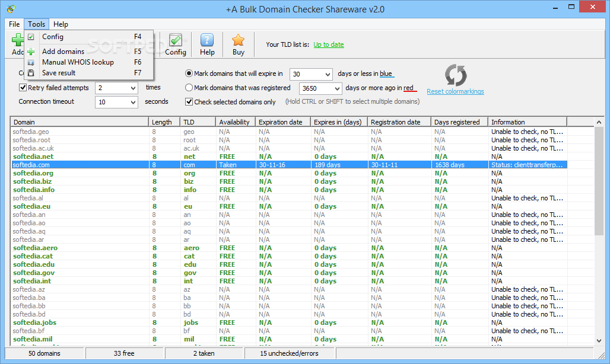Click the Reset colormarkings arrows icon

pos(456,75)
